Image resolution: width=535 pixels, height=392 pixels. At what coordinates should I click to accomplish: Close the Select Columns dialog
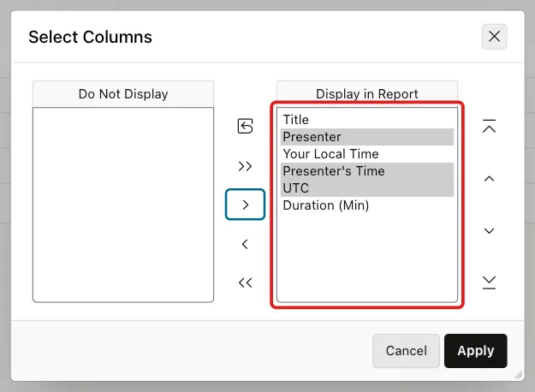coord(495,36)
